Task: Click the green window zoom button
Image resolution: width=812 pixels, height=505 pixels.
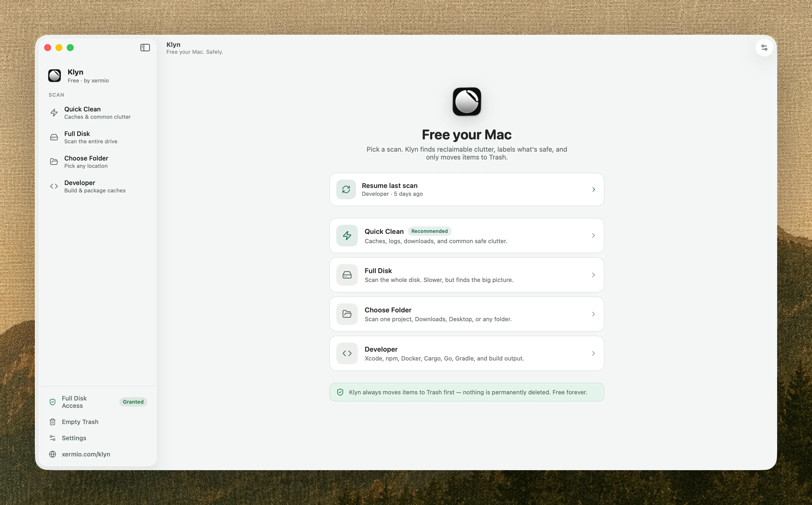Action: tap(70, 48)
